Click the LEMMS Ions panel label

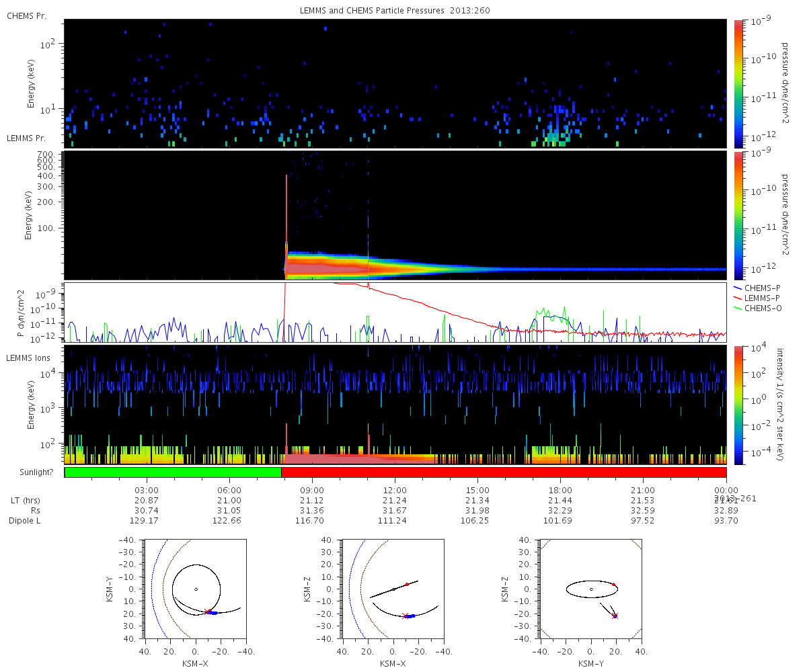click(28, 358)
